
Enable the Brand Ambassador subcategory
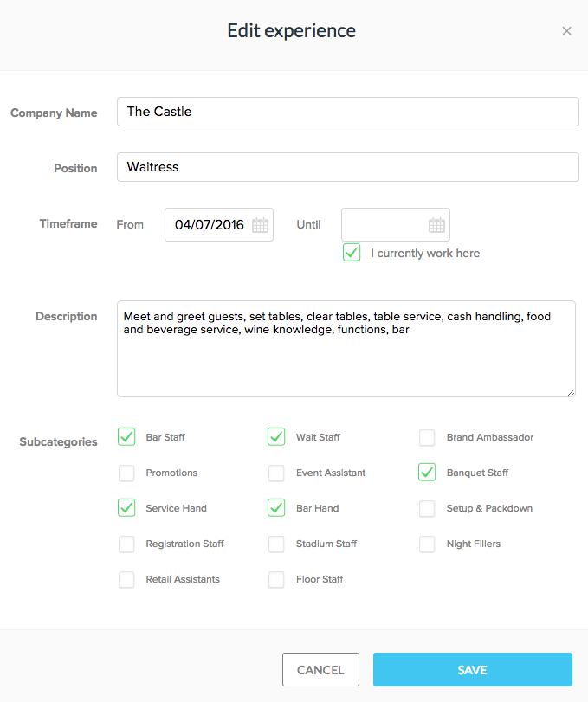point(427,437)
